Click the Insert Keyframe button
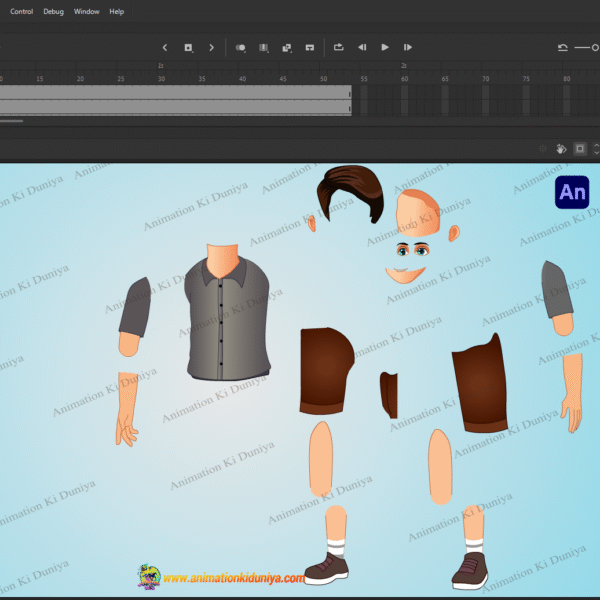Screen dimensions: 600x600 point(188,47)
